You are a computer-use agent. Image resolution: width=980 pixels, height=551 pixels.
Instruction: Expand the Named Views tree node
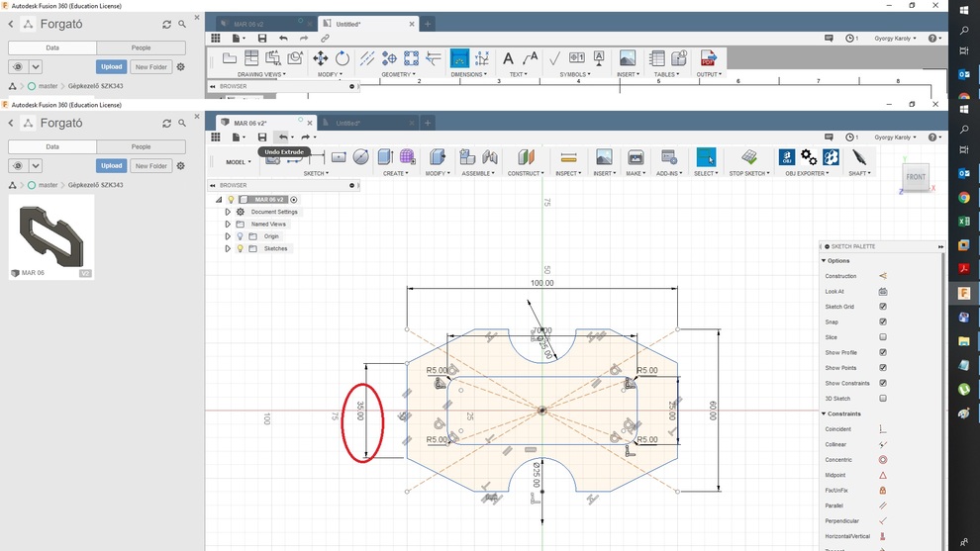coord(228,225)
